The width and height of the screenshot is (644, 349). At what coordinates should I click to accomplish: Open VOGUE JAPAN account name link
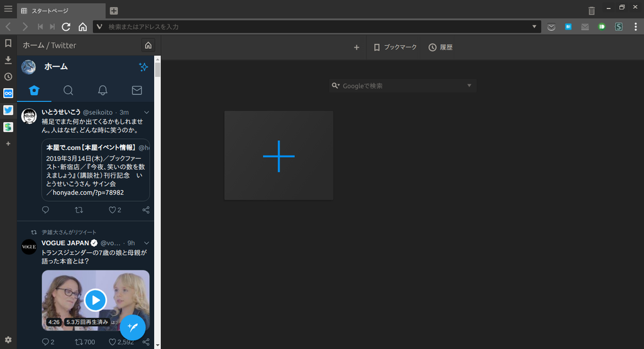(x=65, y=243)
